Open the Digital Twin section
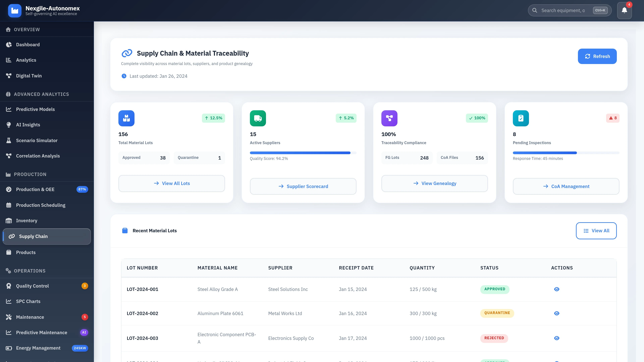The width and height of the screenshot is (644, 362). pyautogui.click(x=29, y=76)
